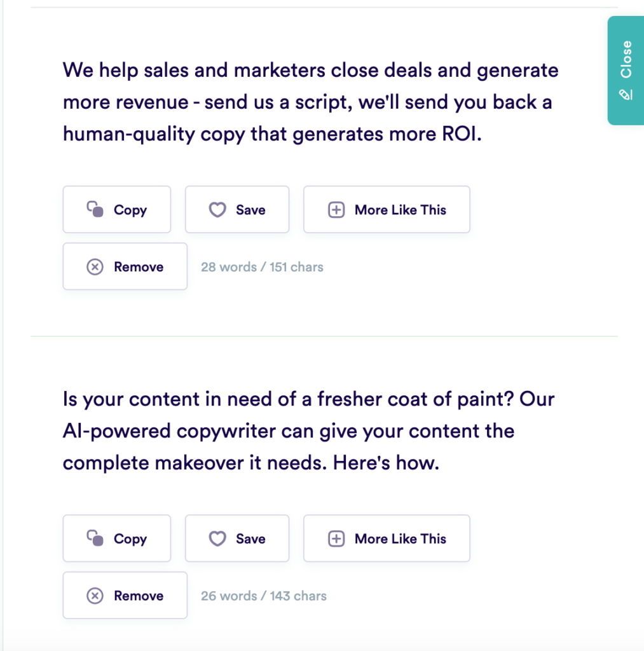This screenshot has width=644, height=651.
Task: Click the paperclip icon on the teal Close tab
Action: pos(626,93)
